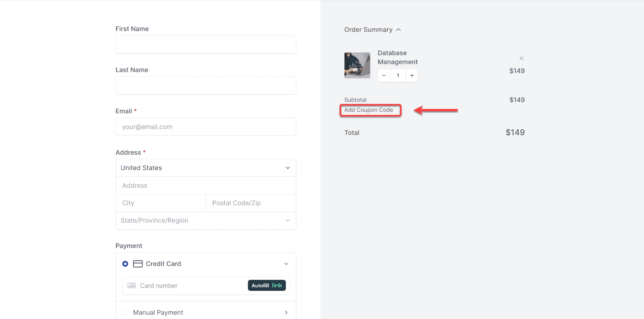Decrease item quantity with the minus icon
Image resolution: width=644 pixels, height=319 pixels.
click(x=384, y=75)
